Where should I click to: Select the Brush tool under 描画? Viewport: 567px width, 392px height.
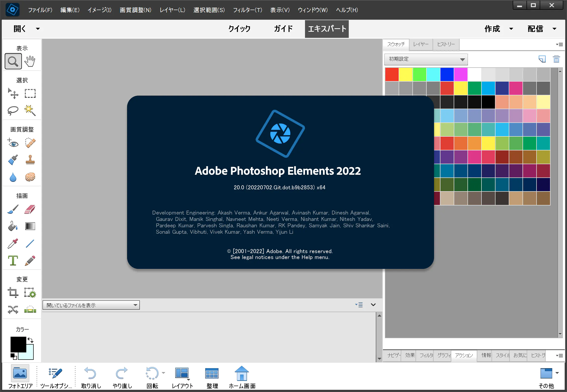click(13, 209)
